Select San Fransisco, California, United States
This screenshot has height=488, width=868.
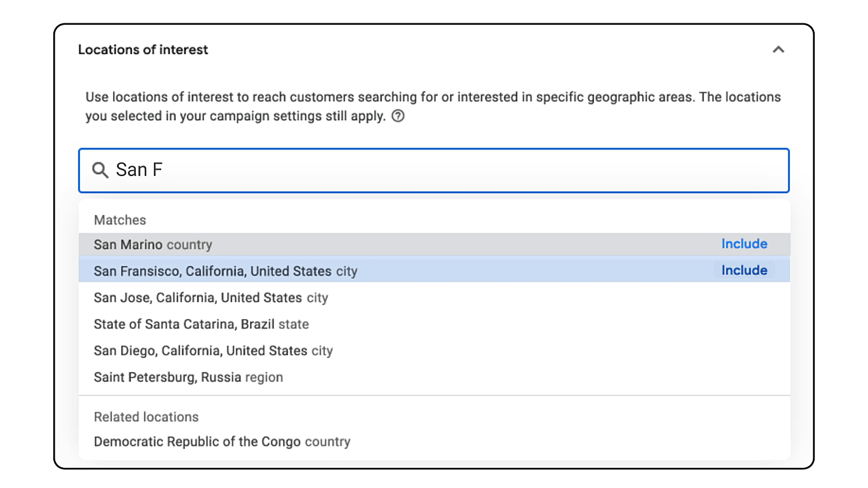coord(434,271)
